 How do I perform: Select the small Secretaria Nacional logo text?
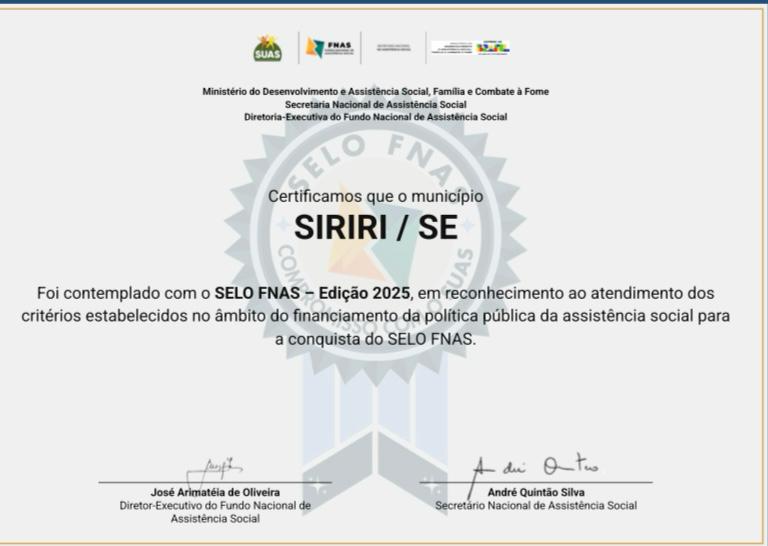click(394, 48)
